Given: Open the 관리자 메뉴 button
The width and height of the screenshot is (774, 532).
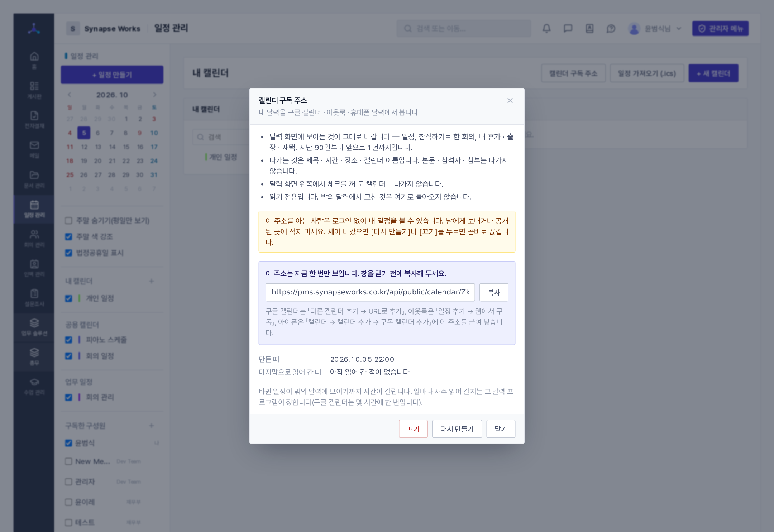Looking at the screenshot, I should (x=720, y=29).
